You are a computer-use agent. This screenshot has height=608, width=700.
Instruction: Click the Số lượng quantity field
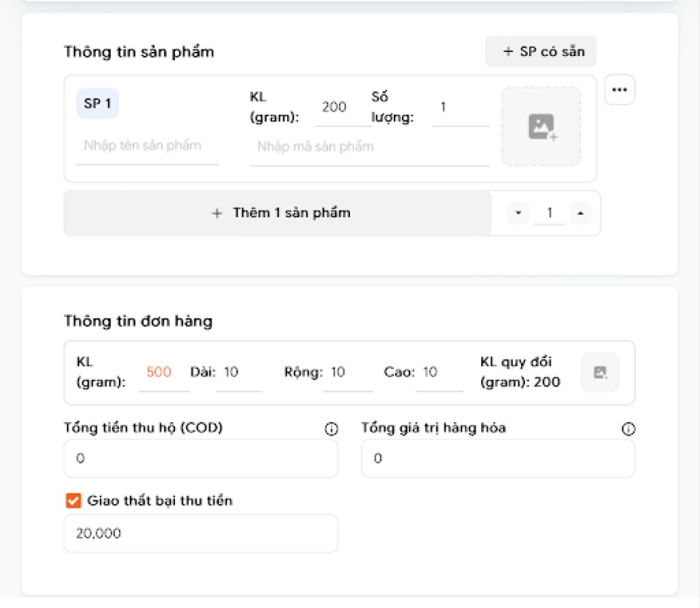coord(461,107)
